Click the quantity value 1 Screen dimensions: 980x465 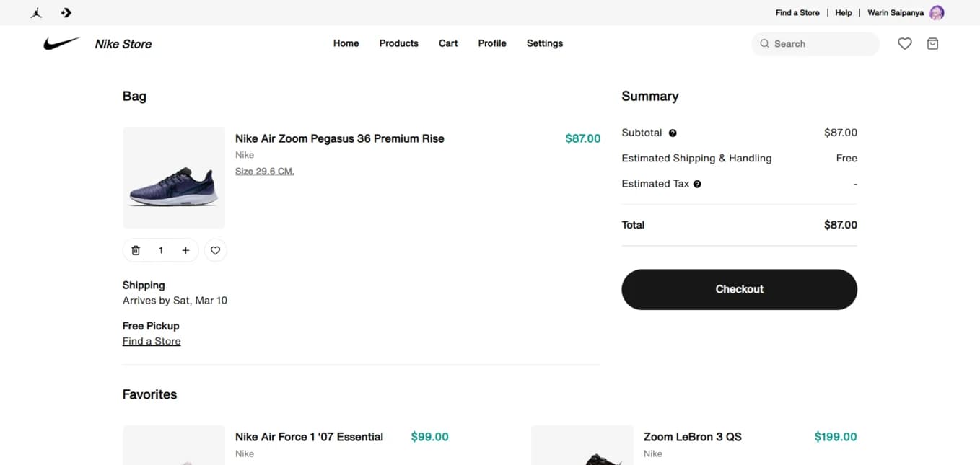click(x=161, y=250)
